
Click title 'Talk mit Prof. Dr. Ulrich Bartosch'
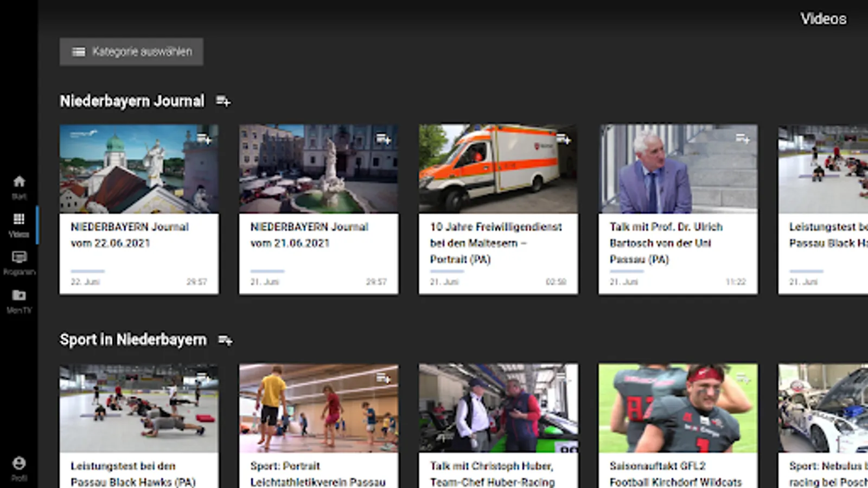(666, 243)
